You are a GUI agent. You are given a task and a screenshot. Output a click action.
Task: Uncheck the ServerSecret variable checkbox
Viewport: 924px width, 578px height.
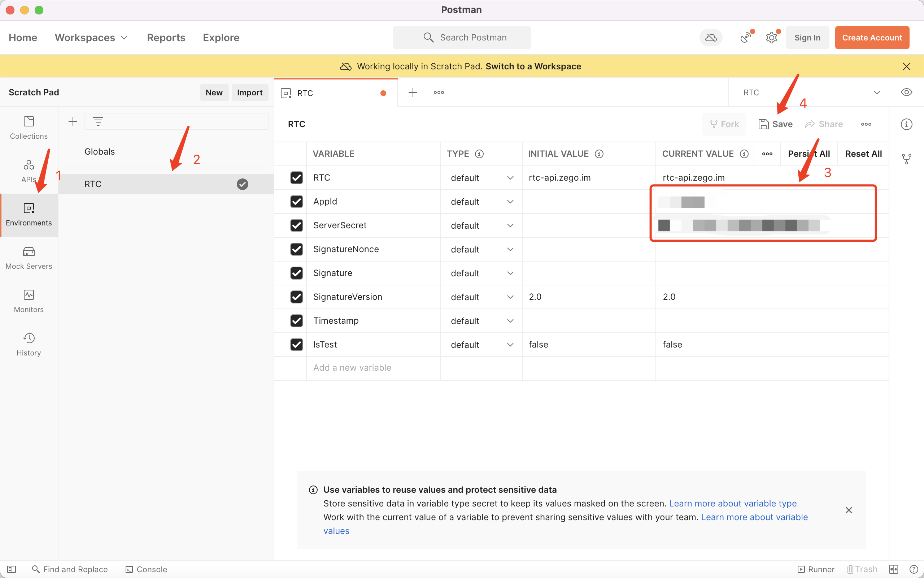[297, 225]
